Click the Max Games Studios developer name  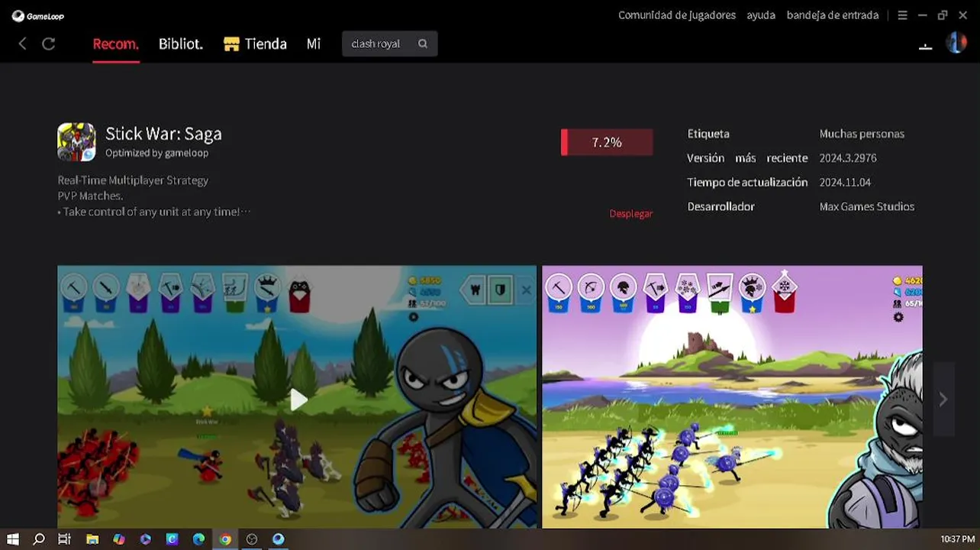pyautogui.click(x=866, y=207)
